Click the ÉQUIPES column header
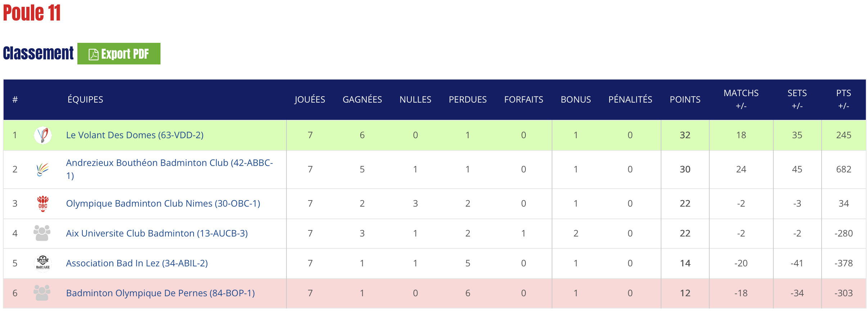The image size is (868, 311). 85,100
